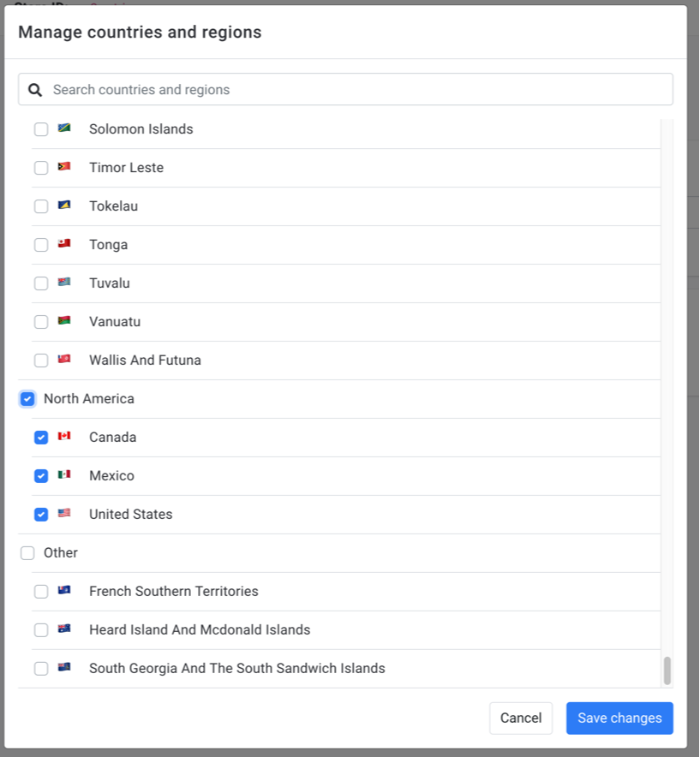Image resolution: width=700 pixels, height=757 pixels.
Task: Click the country list scrollbar thumb
Action: 667,671
